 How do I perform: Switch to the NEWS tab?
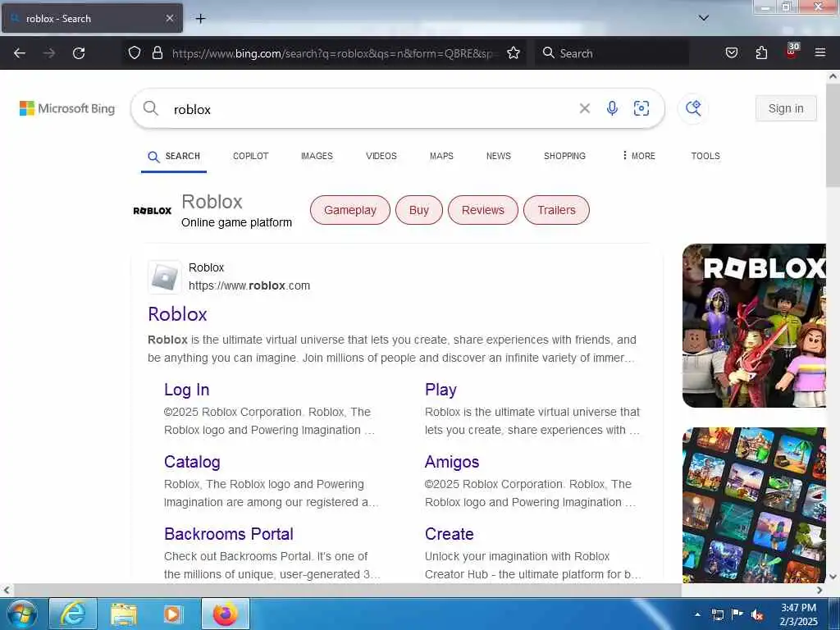coord(498,156)
